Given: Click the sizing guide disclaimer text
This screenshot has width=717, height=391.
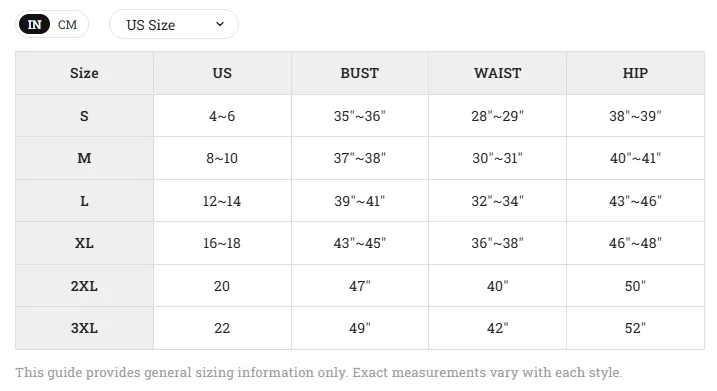Looking at the screenshot, I should [x=319, y=372].
